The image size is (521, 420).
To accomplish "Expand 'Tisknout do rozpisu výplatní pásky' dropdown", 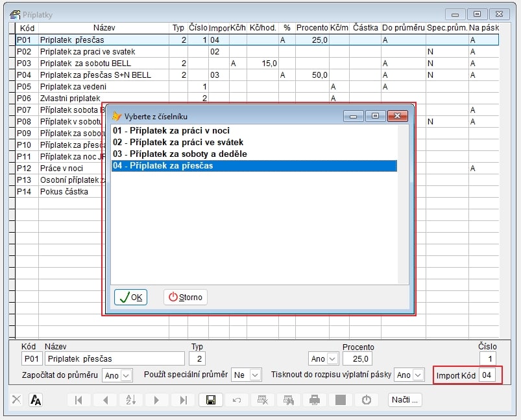I will click(421, 375).
